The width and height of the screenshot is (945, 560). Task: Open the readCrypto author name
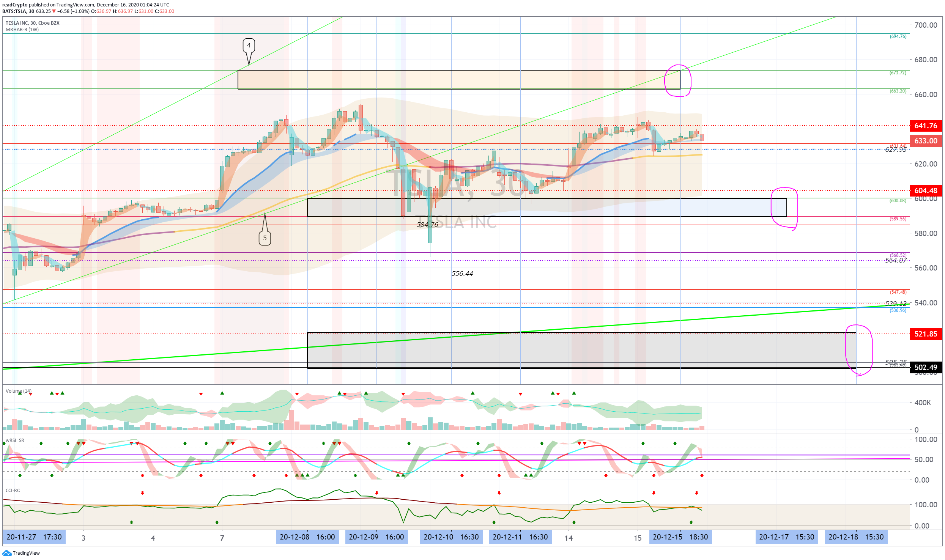[x=15, y=5]
